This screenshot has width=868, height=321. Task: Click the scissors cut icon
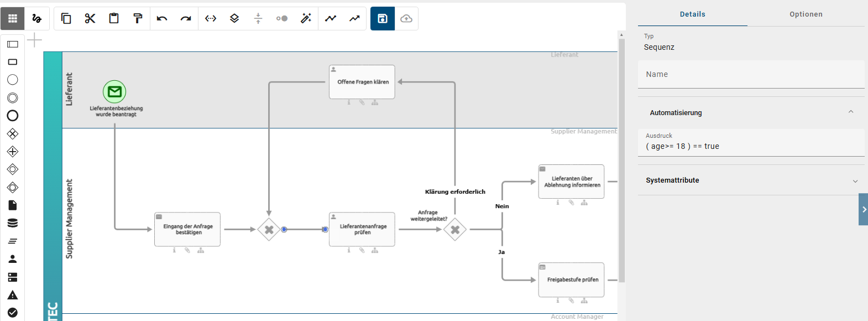[90, 19]
